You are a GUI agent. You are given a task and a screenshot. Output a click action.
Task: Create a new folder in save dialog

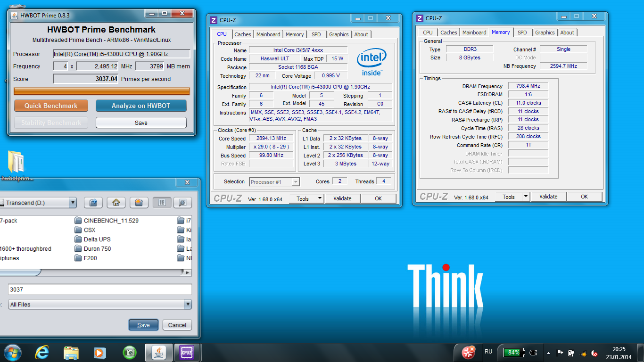click(x=139, y=203)
